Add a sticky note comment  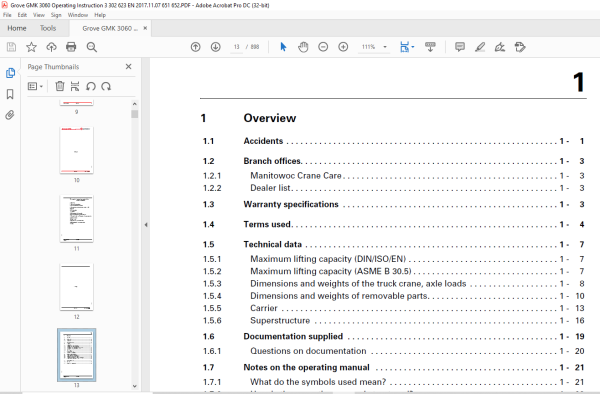point(460,47)
